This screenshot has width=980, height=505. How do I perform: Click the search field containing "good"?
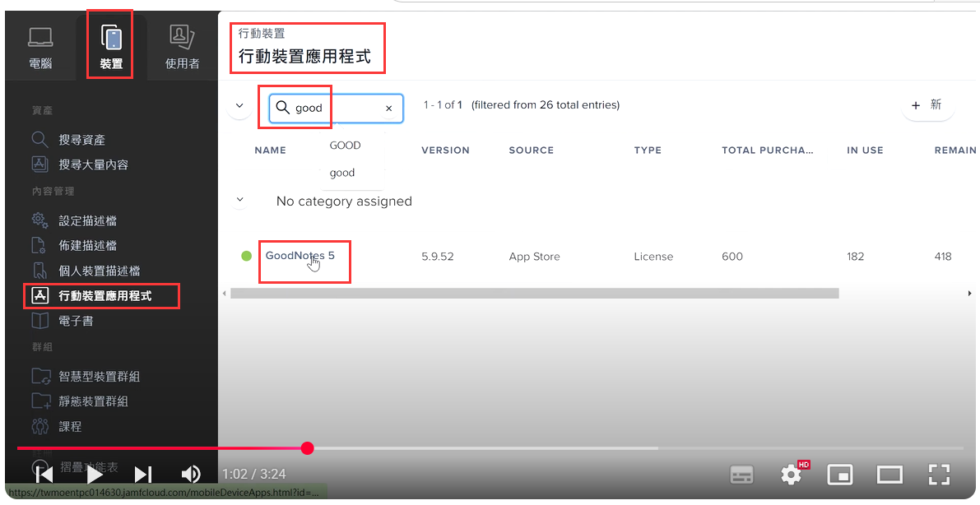[x=337, y=108]
